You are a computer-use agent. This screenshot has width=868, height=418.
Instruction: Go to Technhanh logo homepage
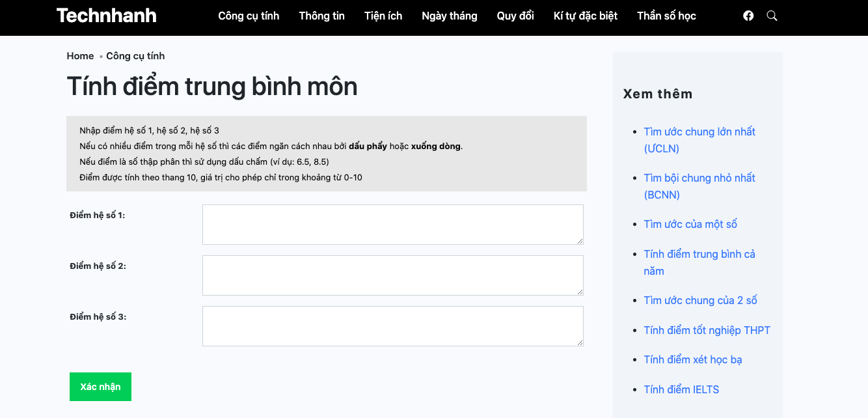tap(106, 16)
